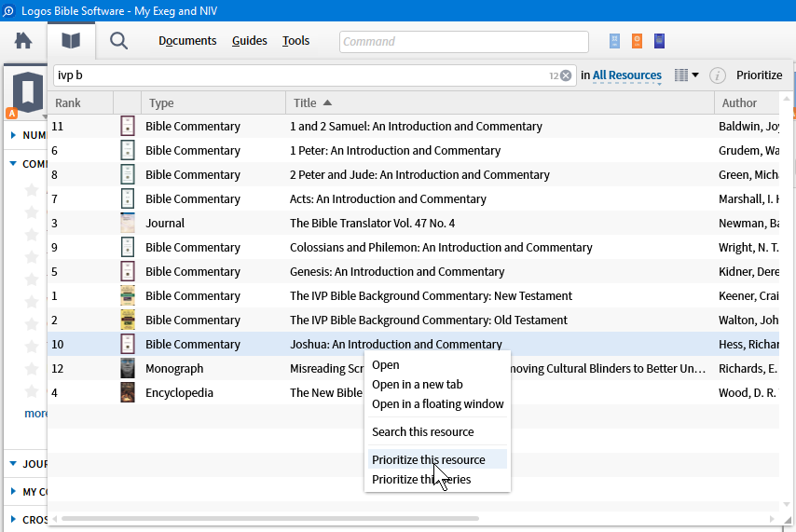This screenshot has width=796, height=532.
Task: Open the Tools menu
Action: (296, 41)
